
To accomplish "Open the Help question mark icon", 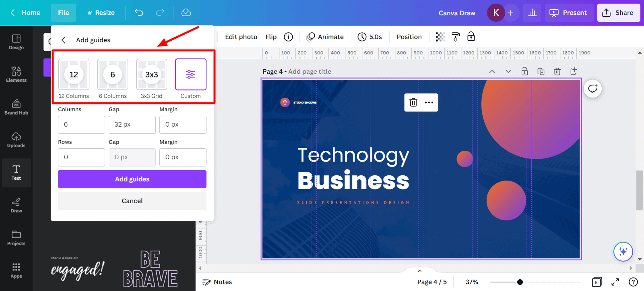I will click(x=633, y=282).
